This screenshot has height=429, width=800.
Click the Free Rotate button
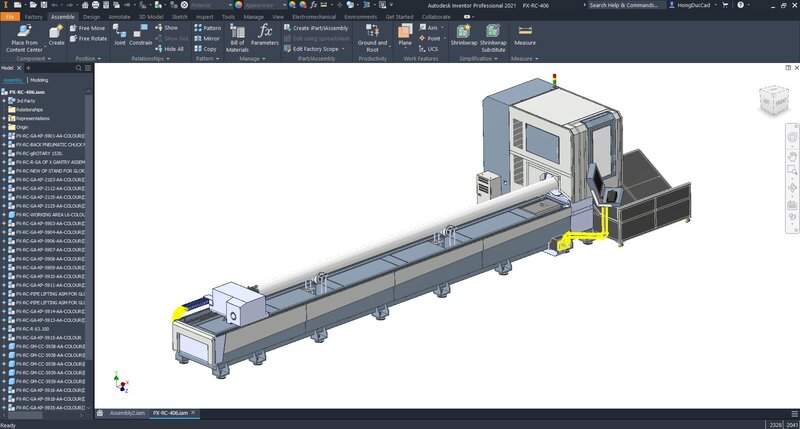pyautogui.click(x=88, y=38)
